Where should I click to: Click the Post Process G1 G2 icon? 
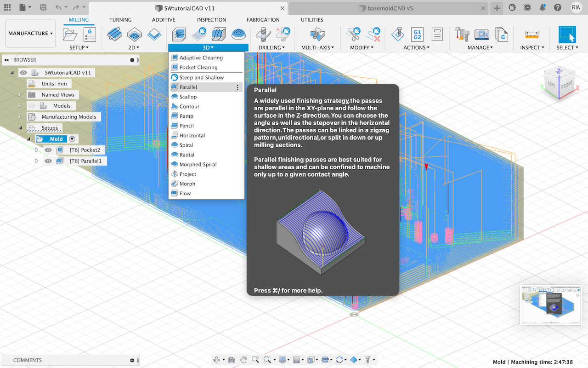click(417, 34)
